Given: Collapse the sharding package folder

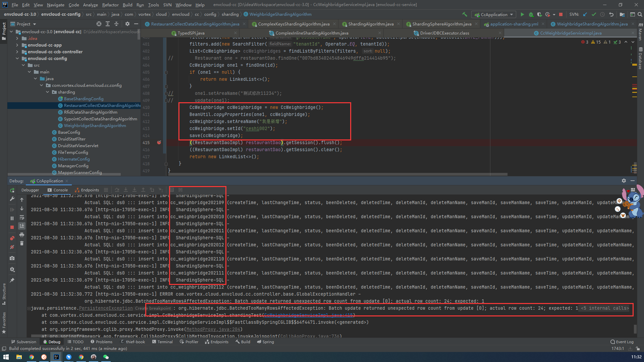Looking at the screenshot, I should click(x=48, y=92).
